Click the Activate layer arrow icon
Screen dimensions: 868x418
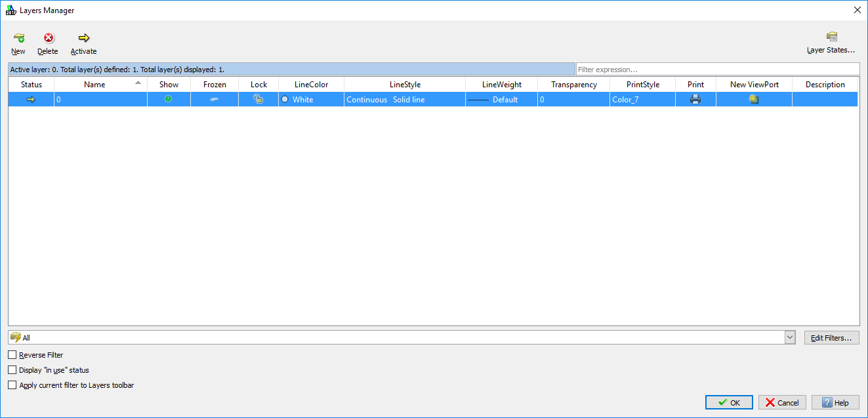click(x=83, y=38)
